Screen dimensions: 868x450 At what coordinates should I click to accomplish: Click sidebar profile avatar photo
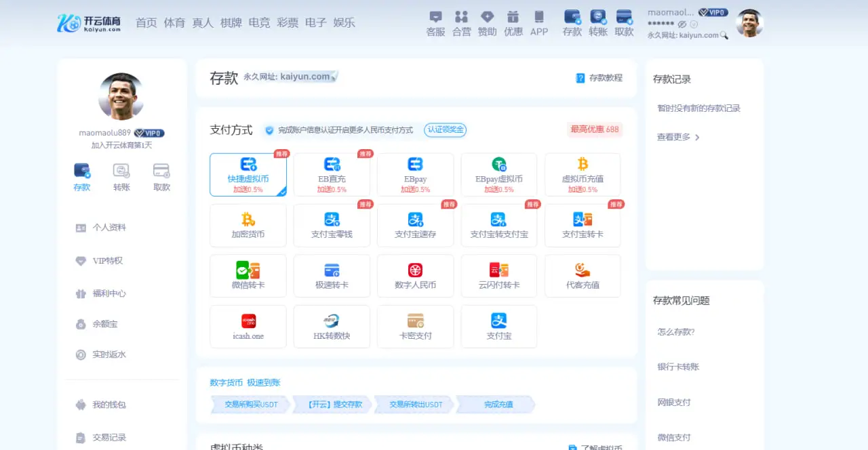coord(121,96)
